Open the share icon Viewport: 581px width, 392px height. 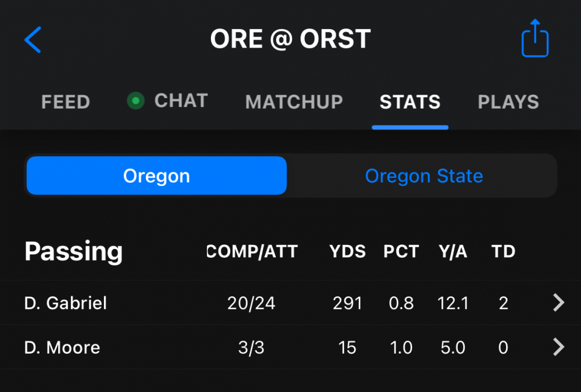click(535, 39)
